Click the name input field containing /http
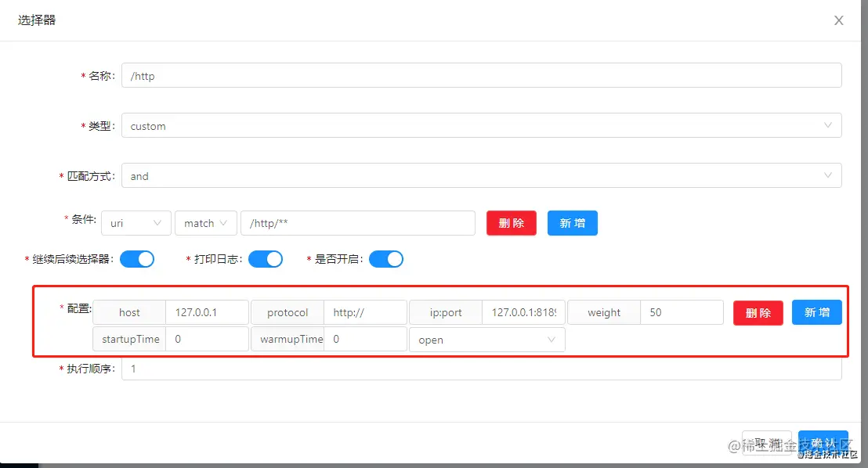Screen dimensions: 868x468 (482, 75)
